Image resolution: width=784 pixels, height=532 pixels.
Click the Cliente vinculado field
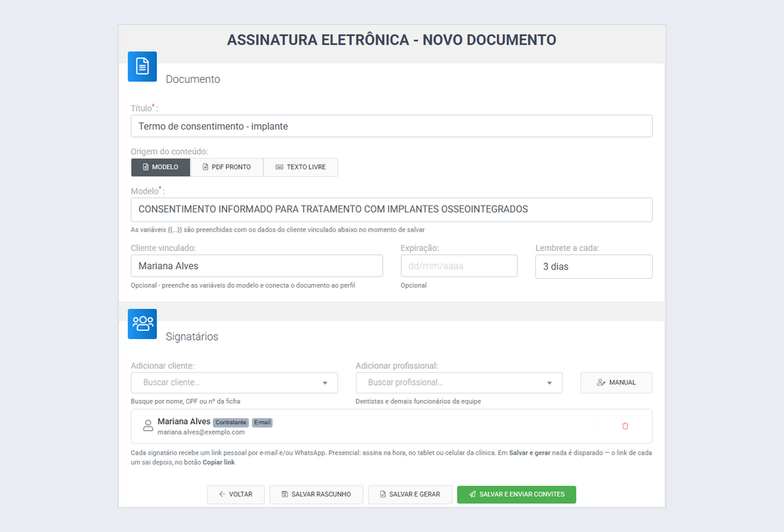(x=256, y=266)
